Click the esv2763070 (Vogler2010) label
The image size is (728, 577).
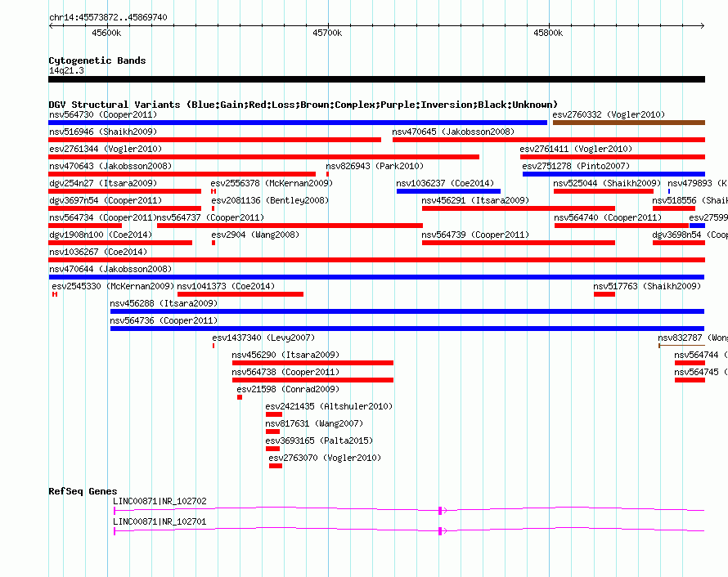click(325, 458)
